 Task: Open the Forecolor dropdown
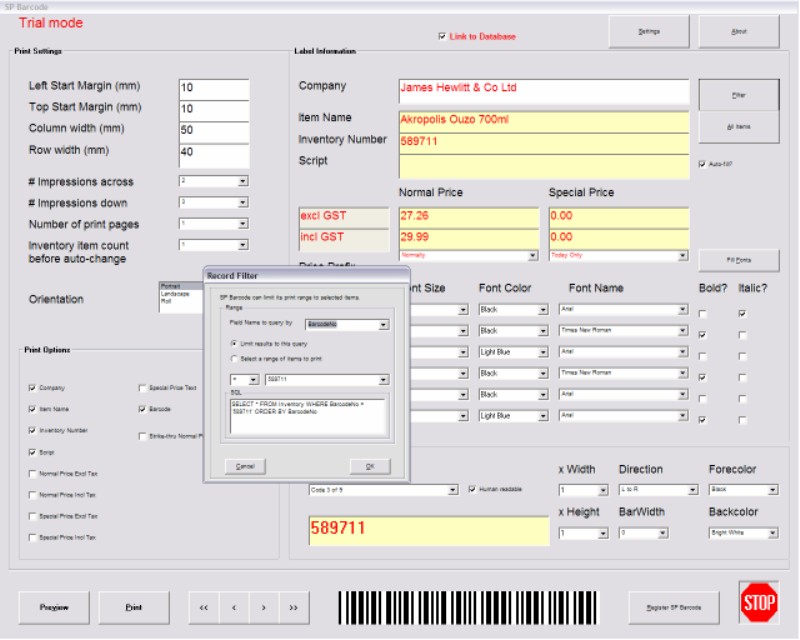click(x=772, y=490)
